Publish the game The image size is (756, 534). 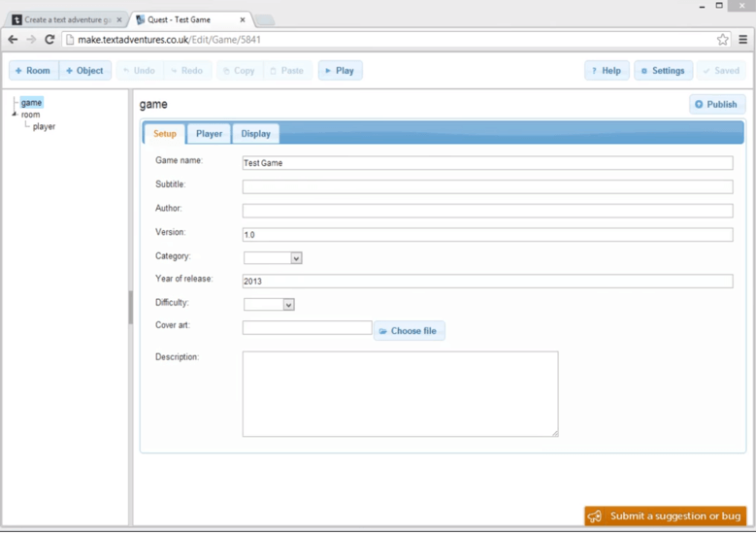[x=716, y=104]
